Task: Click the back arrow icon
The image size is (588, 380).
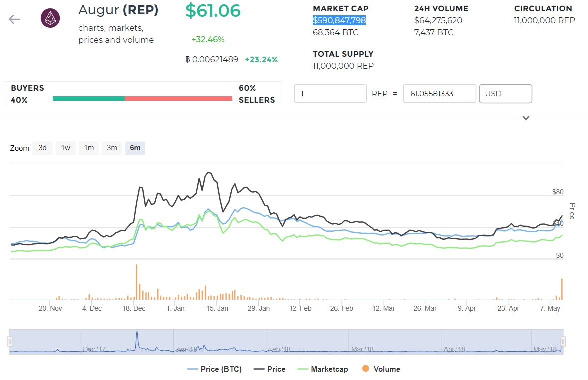Action: click(14, 19)
